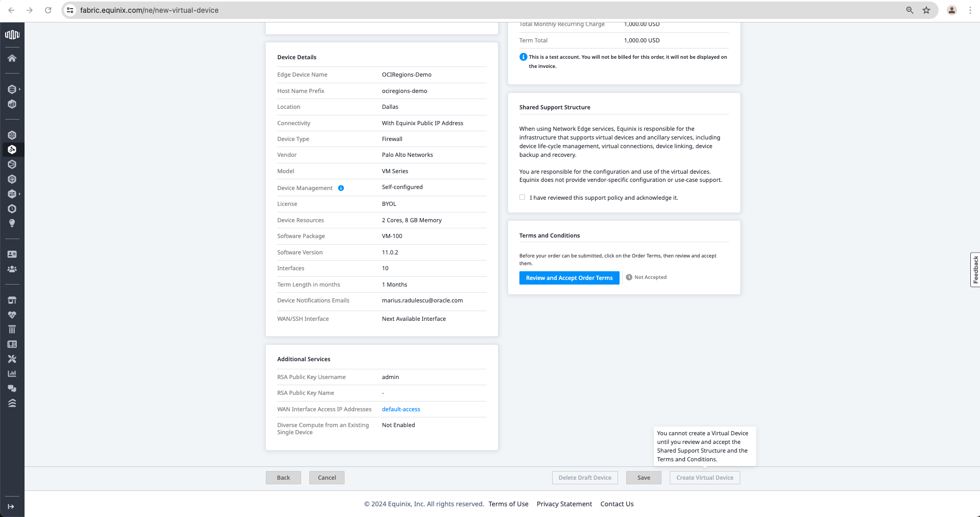Click the Device Management info icon

[341, 188]
